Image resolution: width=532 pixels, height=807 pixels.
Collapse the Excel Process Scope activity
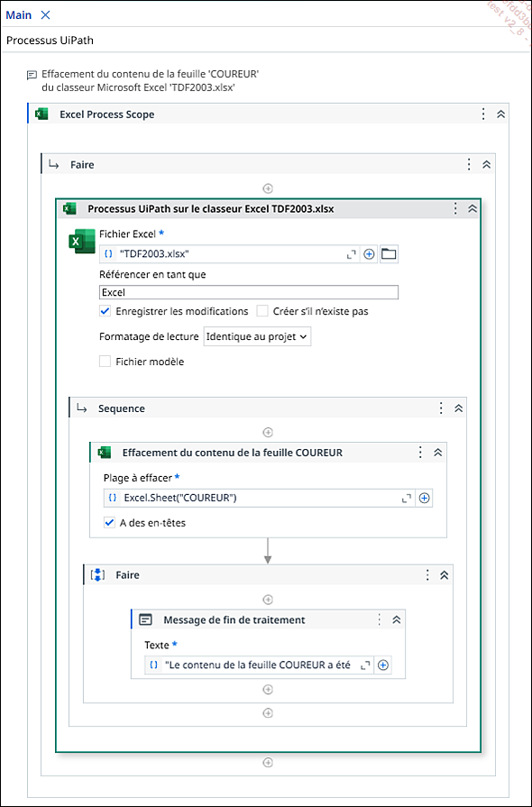point(500,115)
